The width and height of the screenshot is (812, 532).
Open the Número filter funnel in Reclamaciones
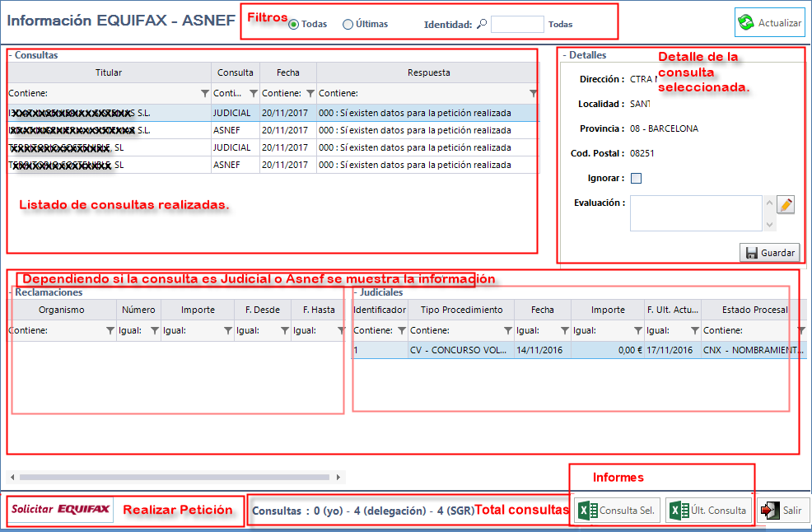[x=155, y=330]
